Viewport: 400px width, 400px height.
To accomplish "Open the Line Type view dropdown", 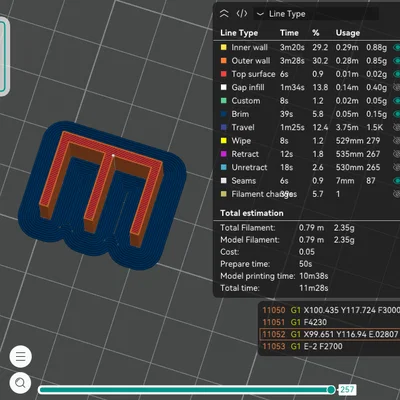I will tap(316, 14).
